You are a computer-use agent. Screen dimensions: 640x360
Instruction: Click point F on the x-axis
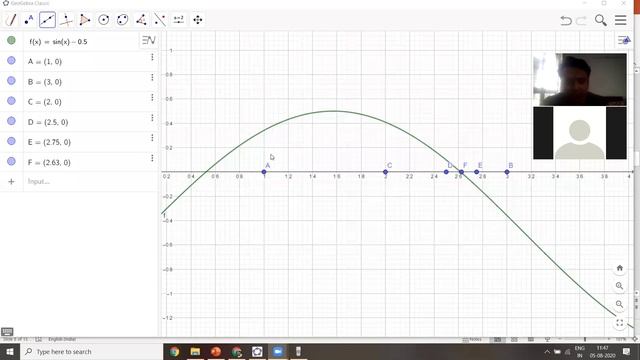pos(462,172)
